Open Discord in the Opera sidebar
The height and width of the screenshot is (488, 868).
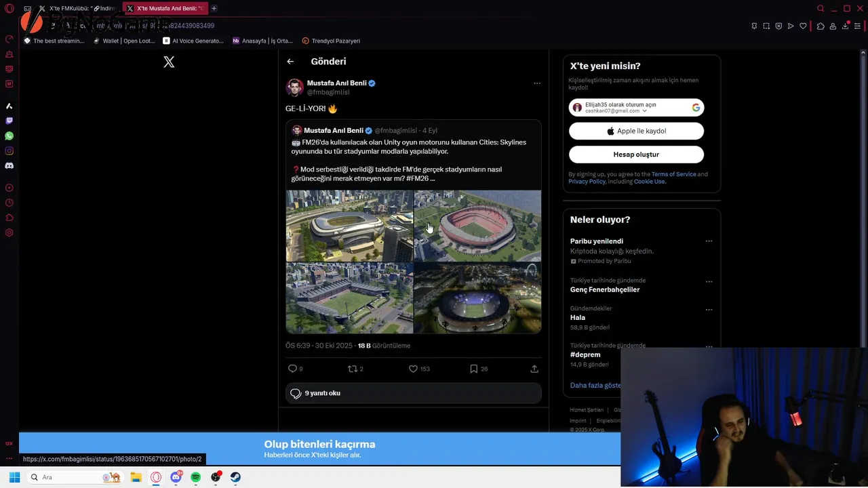9,165
